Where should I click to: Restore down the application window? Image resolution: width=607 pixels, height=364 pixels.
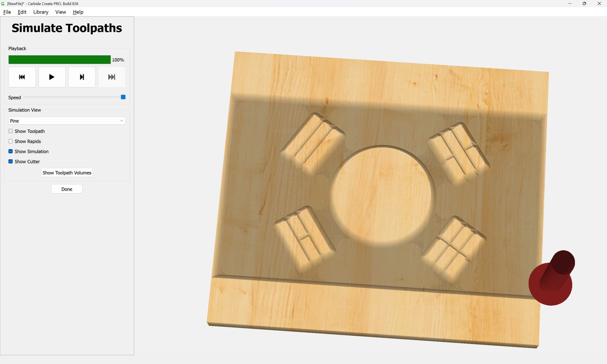pos(584,3)
